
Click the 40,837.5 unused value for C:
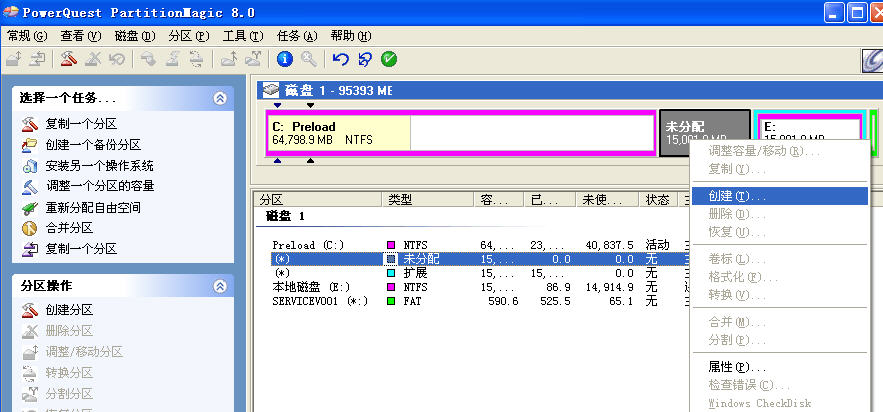point(607,245)
